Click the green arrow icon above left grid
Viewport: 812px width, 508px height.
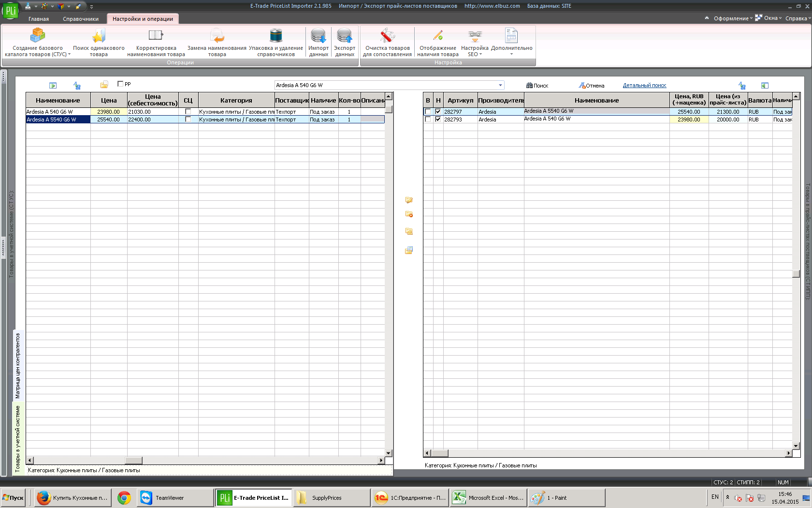point(53,86)
